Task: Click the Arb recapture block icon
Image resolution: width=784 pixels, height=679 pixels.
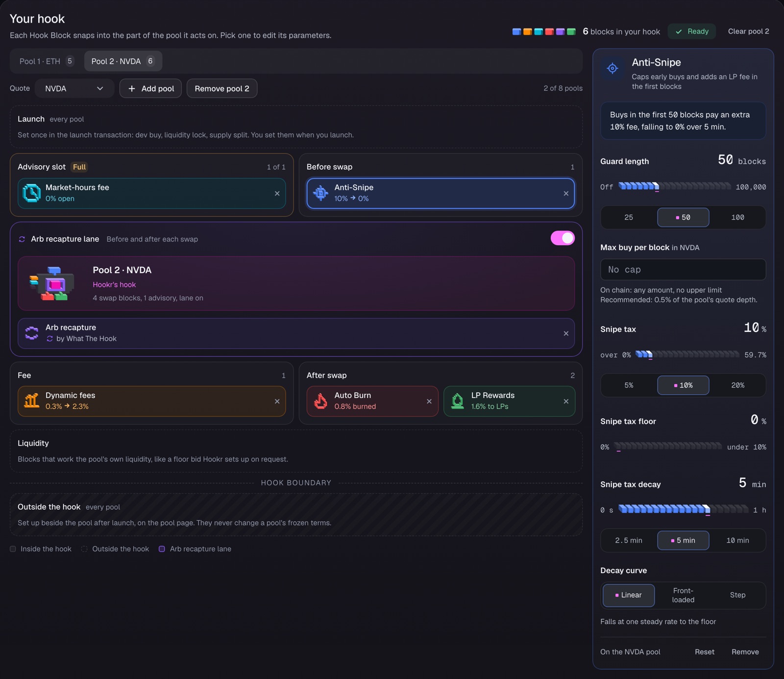Action: point(32,333)
